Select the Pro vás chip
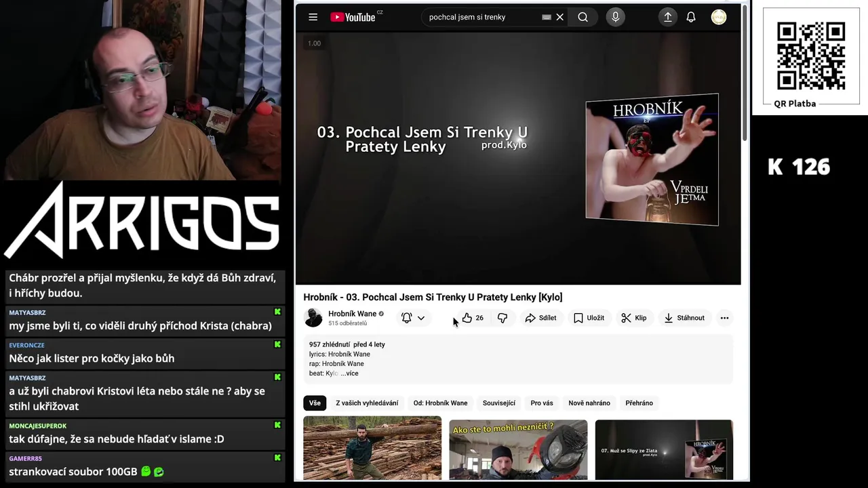868x488 pixels. click(542, 403)
